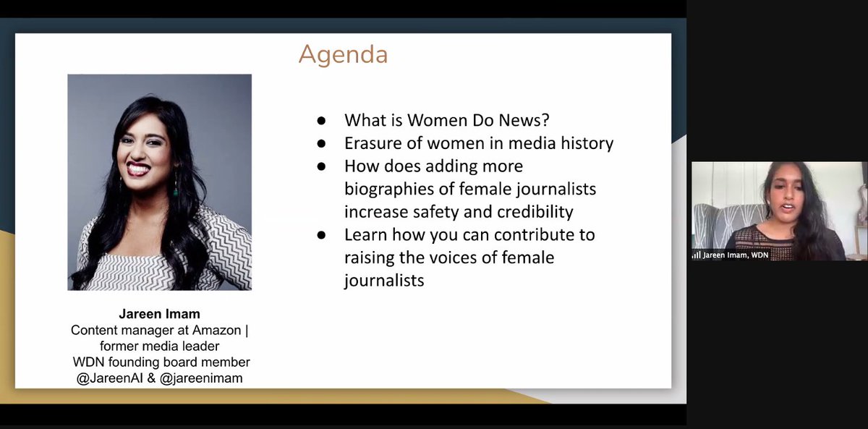The width and height of the screenshot is (868, 429).
Task: Click the bold 'Jareen Imam' caption name
Action: tap(159, 315)
